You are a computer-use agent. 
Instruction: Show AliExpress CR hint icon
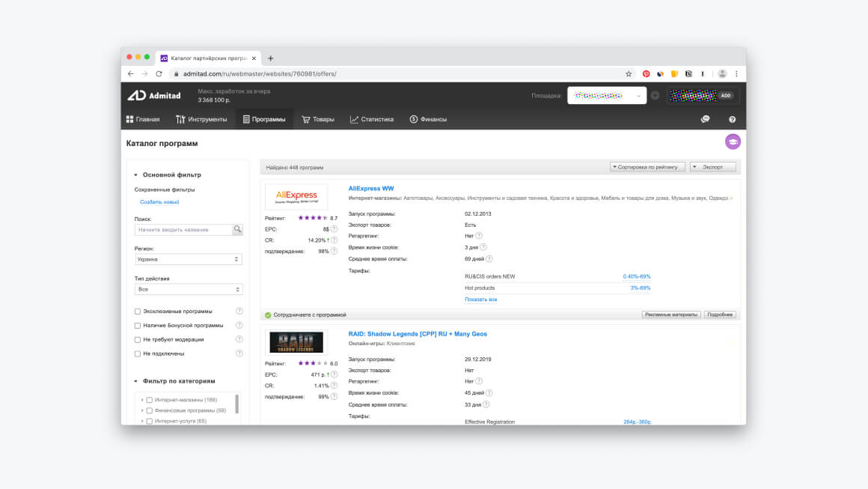click(334, 240)
